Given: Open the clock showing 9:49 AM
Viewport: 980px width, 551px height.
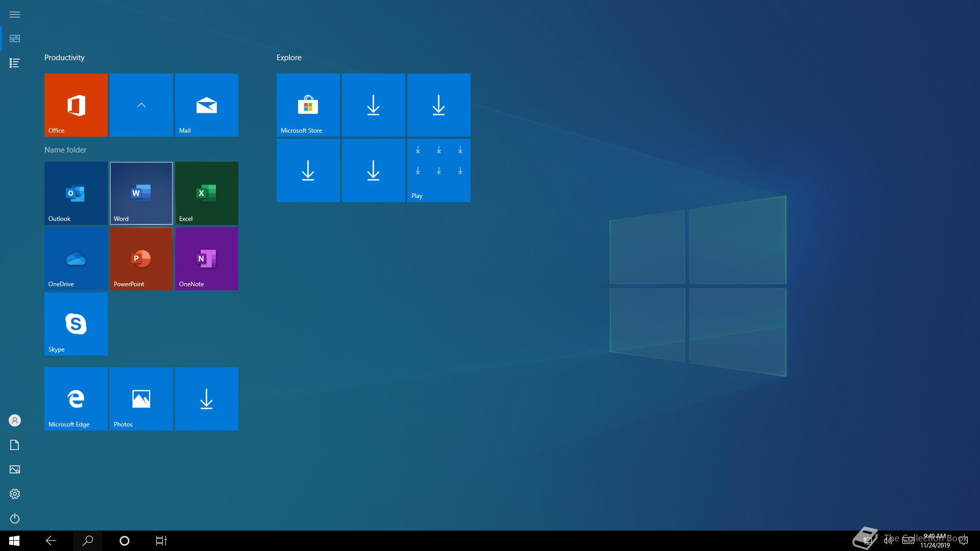Looking at the screenshot, I should (x=935, y=541).
